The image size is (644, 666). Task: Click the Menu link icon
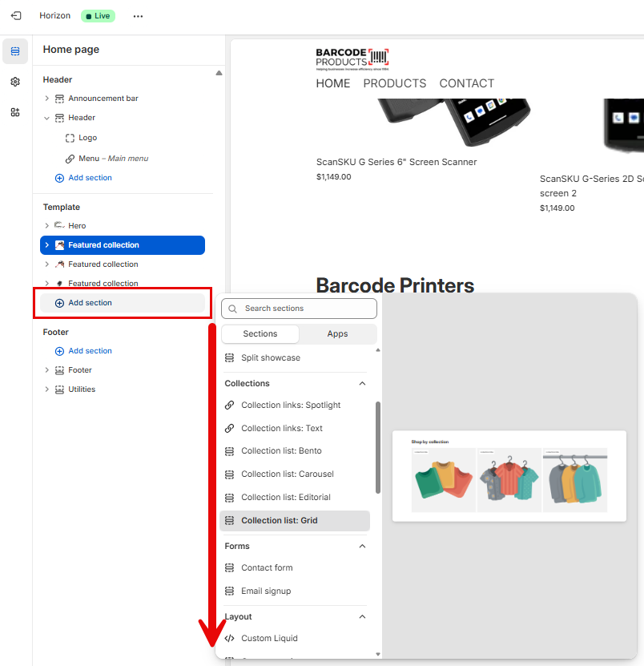click(x=70, y=159)
